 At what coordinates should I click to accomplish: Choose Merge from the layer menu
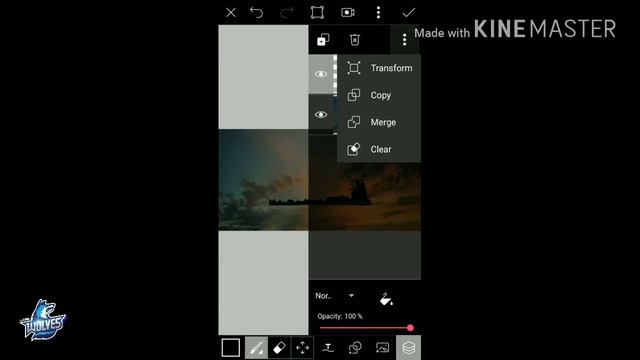(x=379, y=122)
